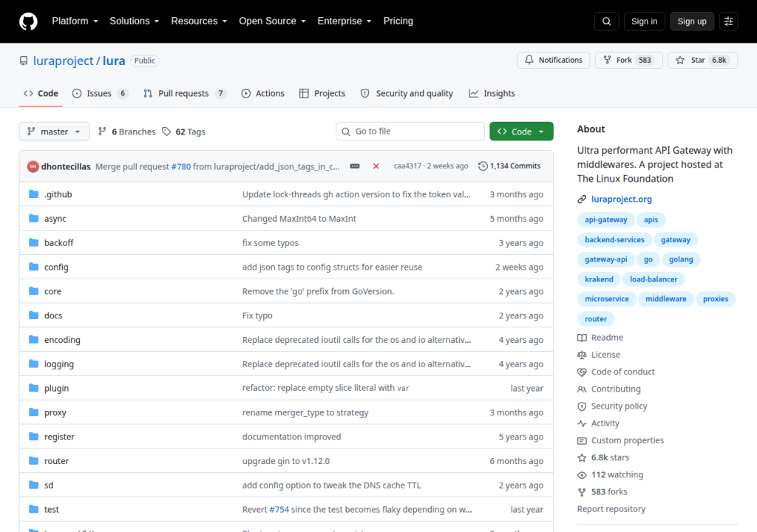Click the async folder icon
Image resolution: width=757 pixels, height=532 pixels.
tap(34, 218)
